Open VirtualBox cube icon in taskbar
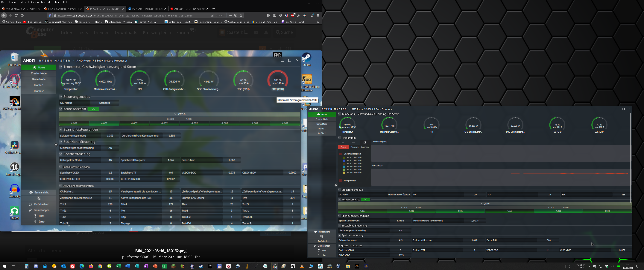The height and width of the screenshot is (270, 644). click(338, 266)
